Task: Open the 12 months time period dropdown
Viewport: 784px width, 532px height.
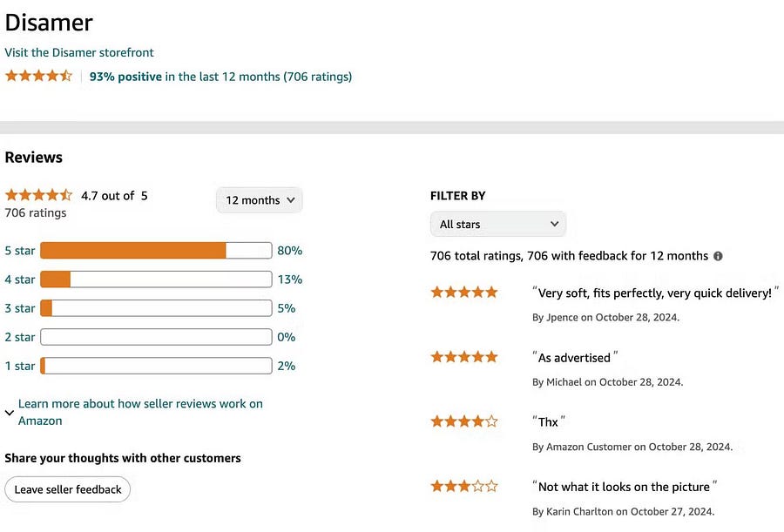Action: click(259, 200)
